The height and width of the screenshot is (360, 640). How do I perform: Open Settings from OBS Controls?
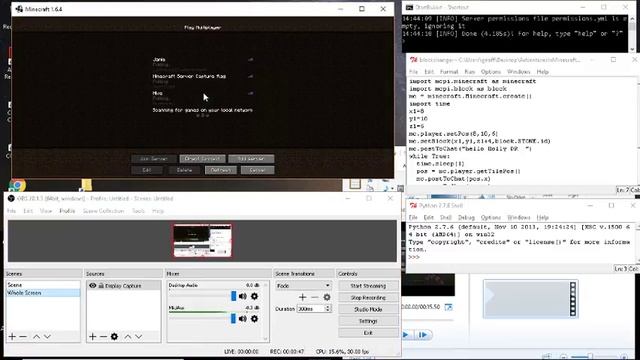(368, 321)
